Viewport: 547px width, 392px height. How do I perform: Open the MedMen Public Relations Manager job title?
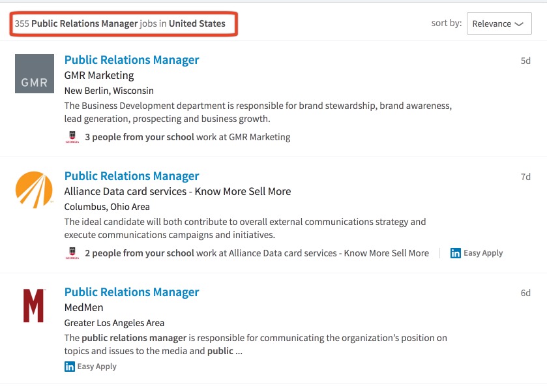(132, 292)
